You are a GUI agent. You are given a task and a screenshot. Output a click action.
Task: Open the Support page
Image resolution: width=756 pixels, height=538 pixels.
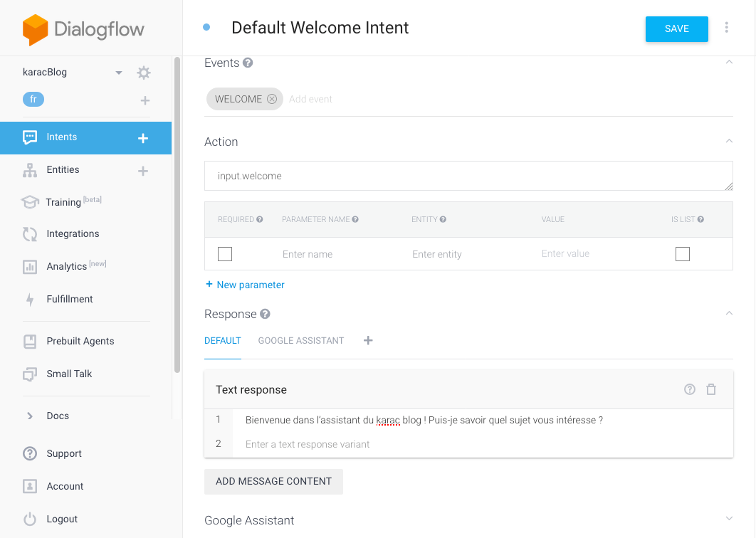click(64, 453)
